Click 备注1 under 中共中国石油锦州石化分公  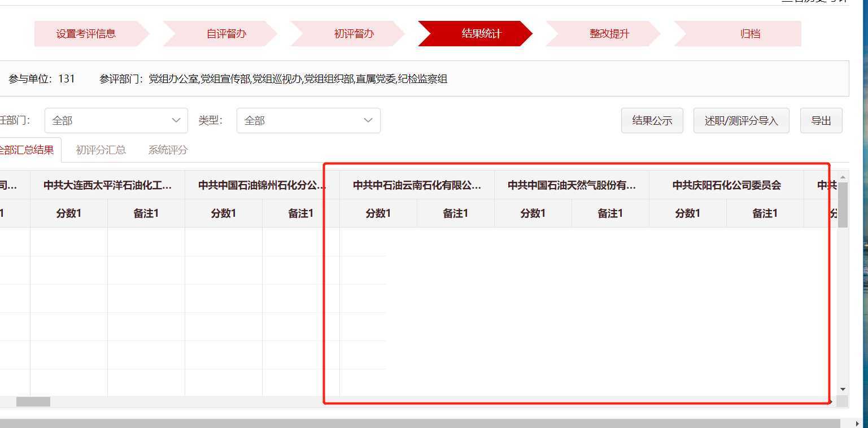pos(301,213)
